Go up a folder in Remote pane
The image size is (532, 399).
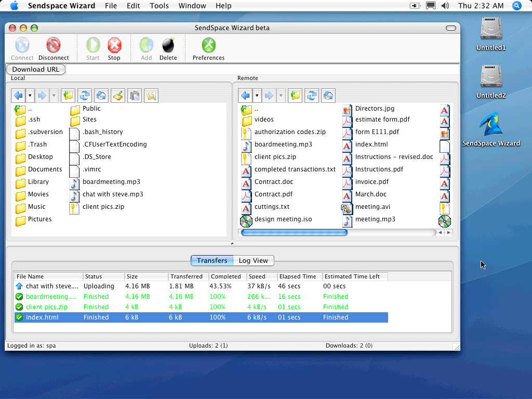[295, 96]
